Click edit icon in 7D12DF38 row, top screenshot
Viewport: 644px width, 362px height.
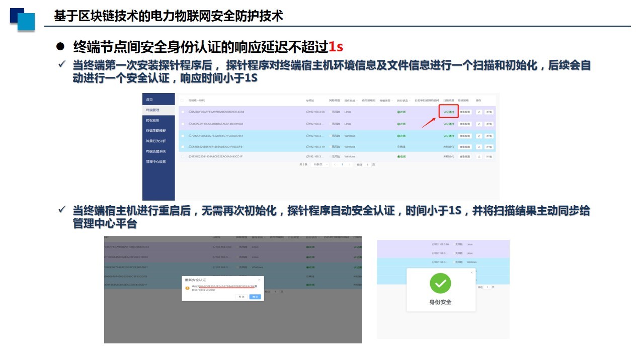[x=479, y=136]
